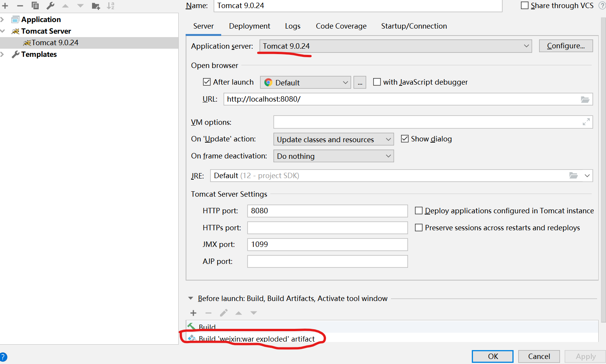Screen dimensions: 606x364
Task: Click the OK button
Action: pyautogui.click(x=493, y=356)
